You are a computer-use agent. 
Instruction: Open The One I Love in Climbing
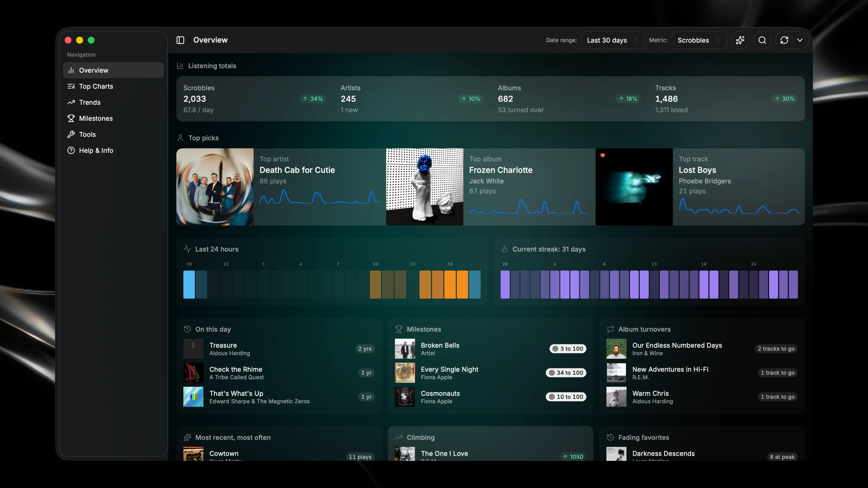pyautogui.click(x=490, y=454)
